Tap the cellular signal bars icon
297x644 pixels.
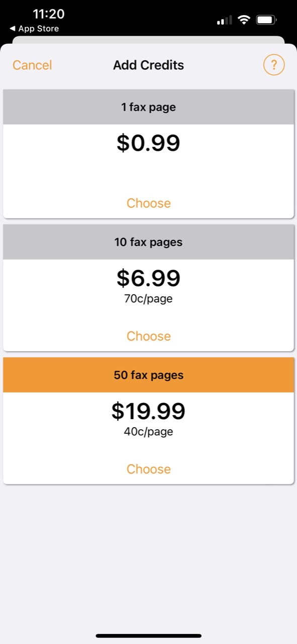224,20
